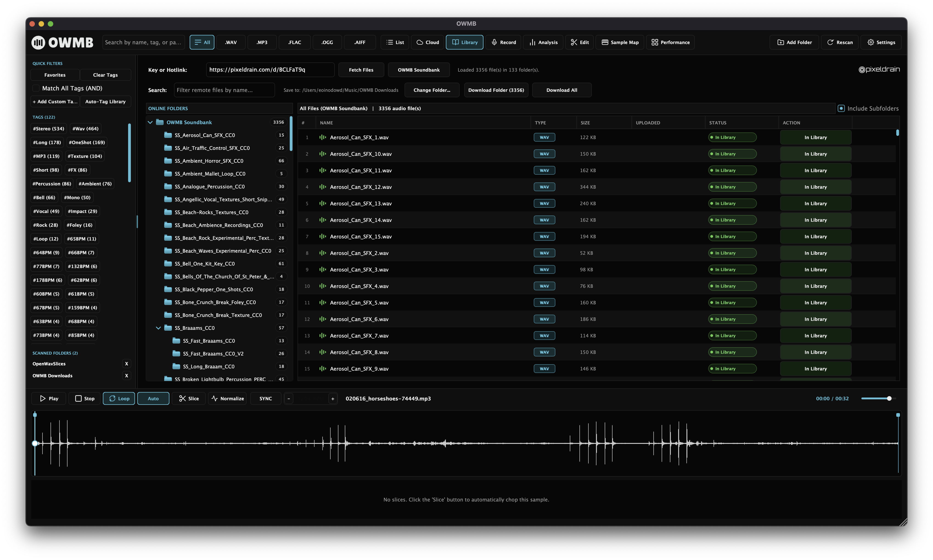Click Fetch Files button
Viewport: 933px width, 560px height.
(361, 70)
